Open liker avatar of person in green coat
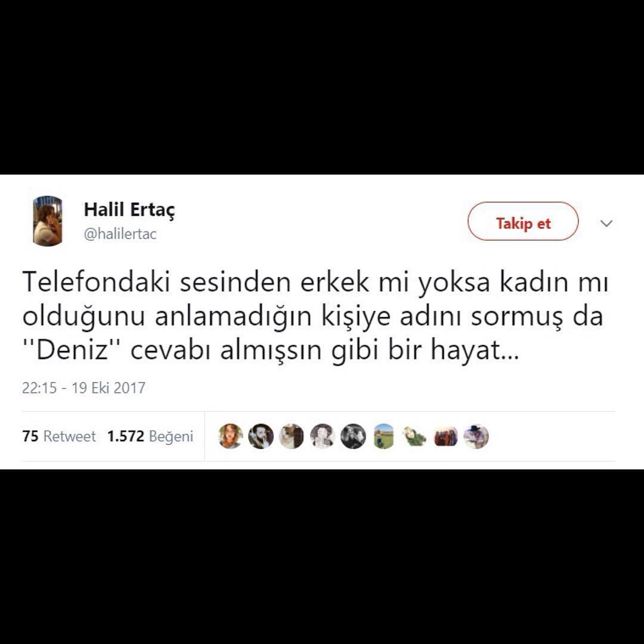The width and height of the screenshot is (644, 644). pos(415,436)
